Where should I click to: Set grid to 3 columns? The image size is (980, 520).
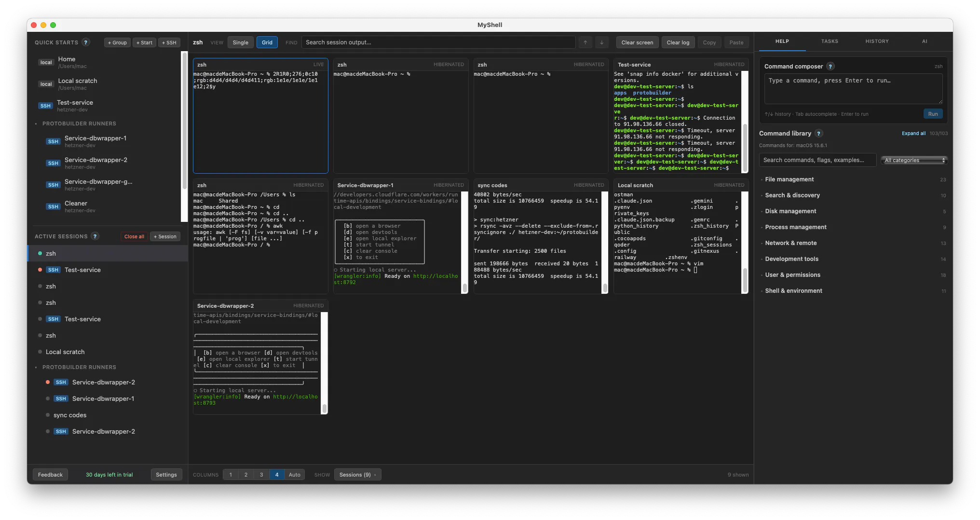(x=261, y=475)
